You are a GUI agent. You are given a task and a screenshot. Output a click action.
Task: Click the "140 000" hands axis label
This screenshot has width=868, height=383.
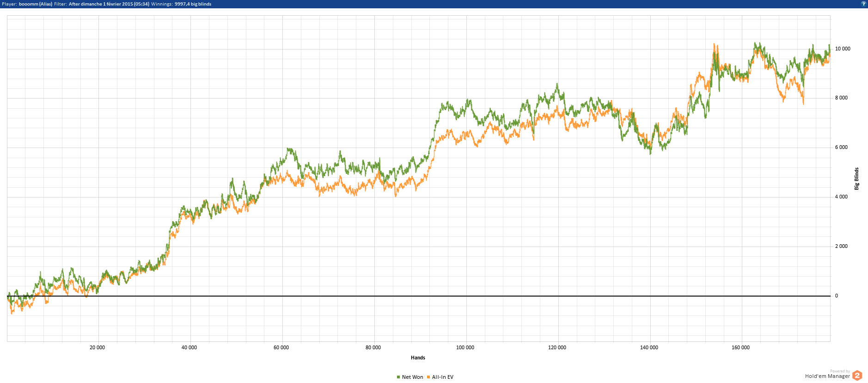point(649,347)
